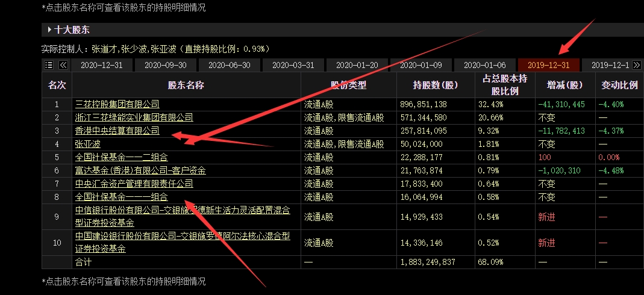The image size is (644, 295).
Task: Collapse the 十大股东 section triangle
Action: (49, 30)
